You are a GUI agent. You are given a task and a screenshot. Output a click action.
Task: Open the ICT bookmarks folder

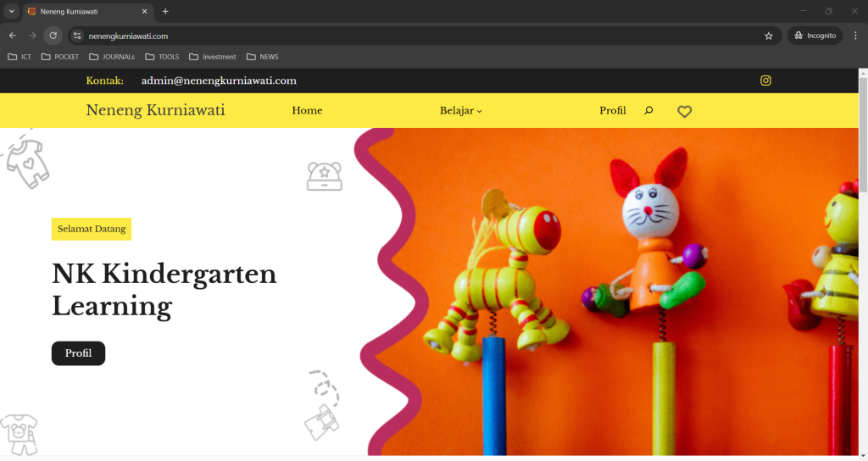[x=19, y=57]
